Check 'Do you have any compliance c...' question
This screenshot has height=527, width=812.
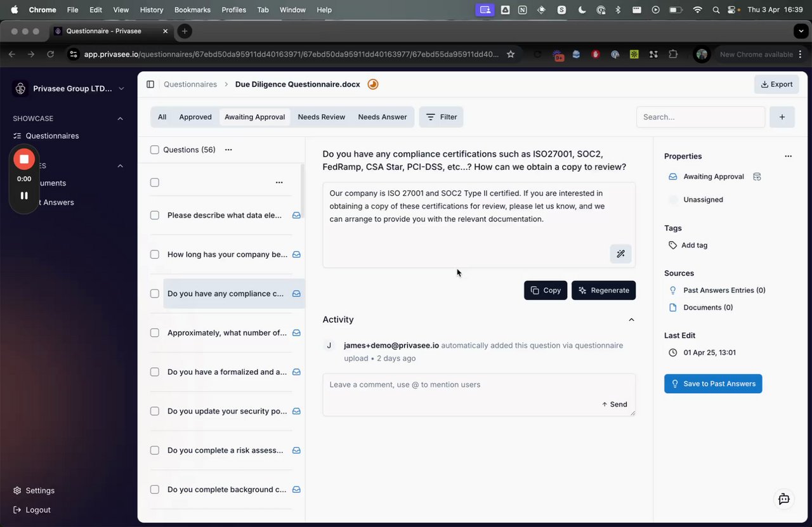[155, 294]
